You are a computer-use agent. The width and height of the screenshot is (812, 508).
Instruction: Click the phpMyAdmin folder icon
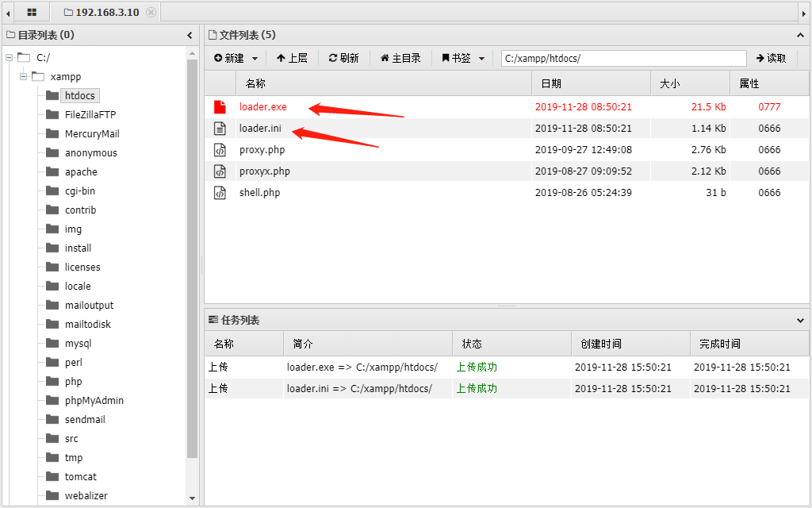click(x=52, y=400)
